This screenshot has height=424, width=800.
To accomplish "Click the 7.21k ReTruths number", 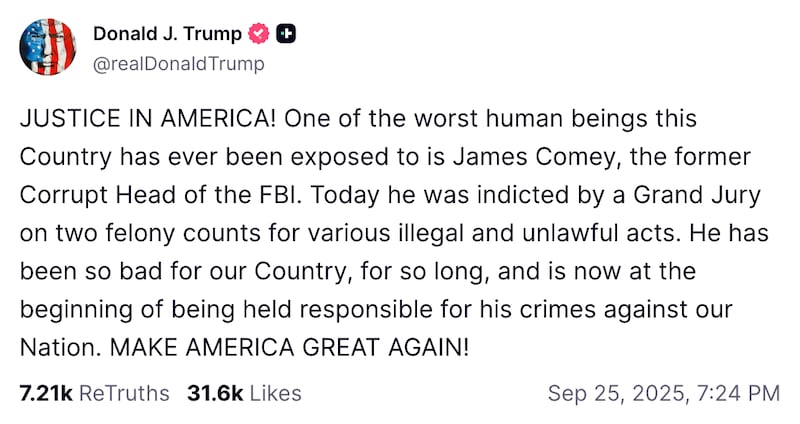I will click(x=45, y=393).
